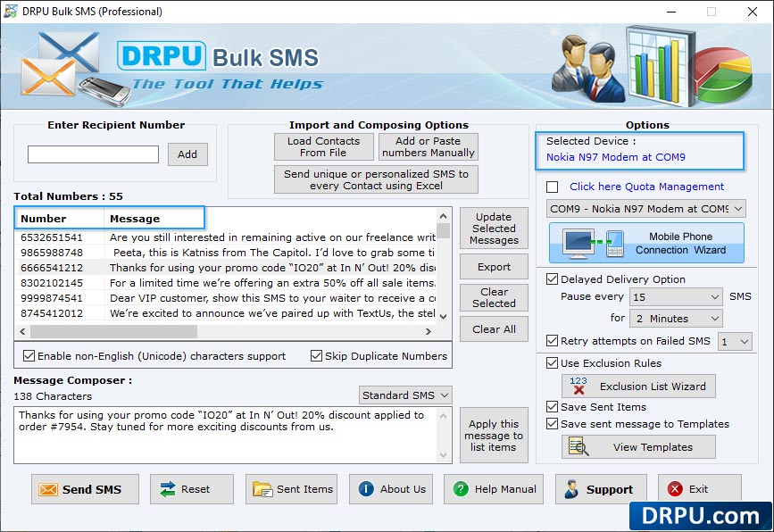This screenshot has height=532, width=774.
Task: Select row with number 9865988748
Action: point(227,253)
